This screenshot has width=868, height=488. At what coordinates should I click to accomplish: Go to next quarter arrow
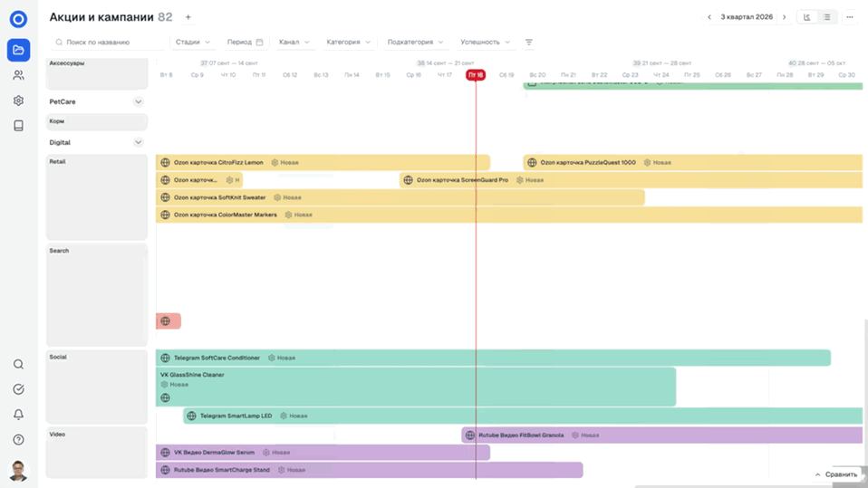[x=784, y=17]
